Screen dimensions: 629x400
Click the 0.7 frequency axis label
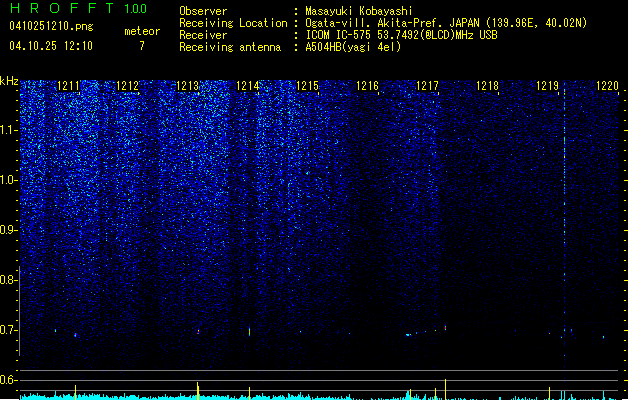(8, 330)
